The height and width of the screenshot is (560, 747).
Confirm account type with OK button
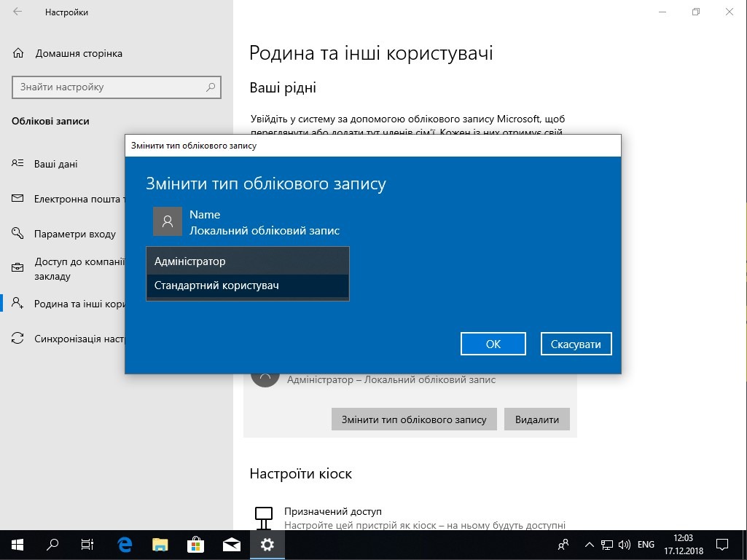(493, 344)
